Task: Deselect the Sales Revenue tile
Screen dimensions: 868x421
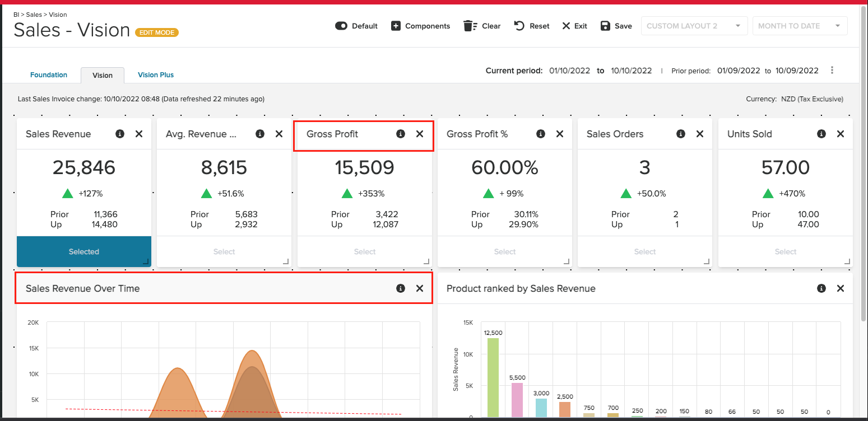Action: click(x=83, y=251)
